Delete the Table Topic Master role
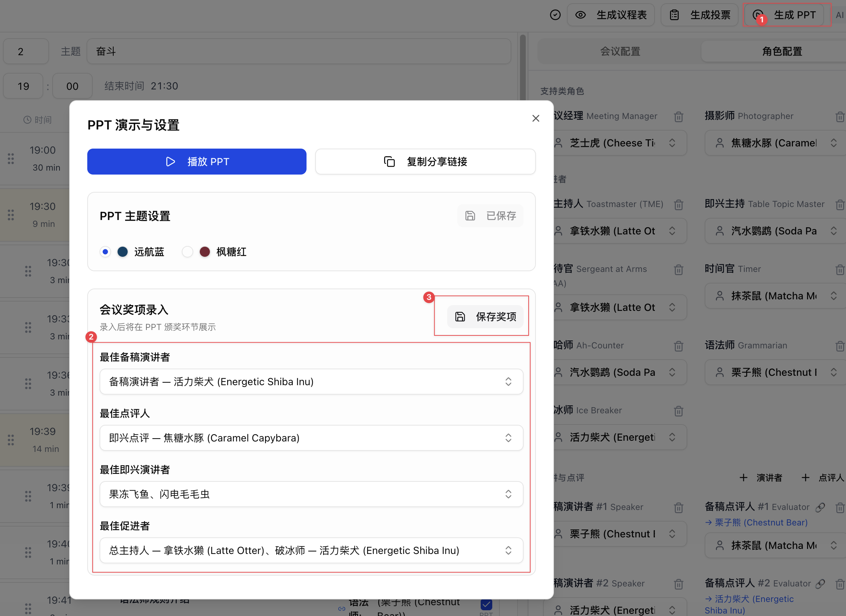This screenshot has height=616, width=846. coord(840,204)
